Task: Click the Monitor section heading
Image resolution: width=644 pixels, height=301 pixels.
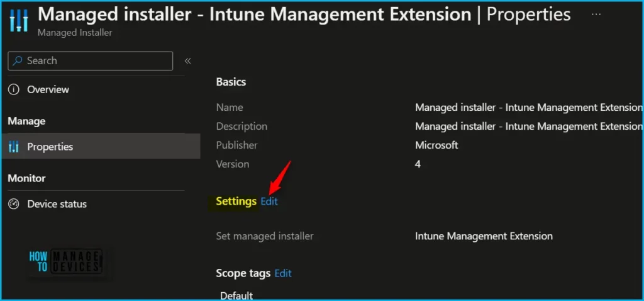Action: point(26,178)
